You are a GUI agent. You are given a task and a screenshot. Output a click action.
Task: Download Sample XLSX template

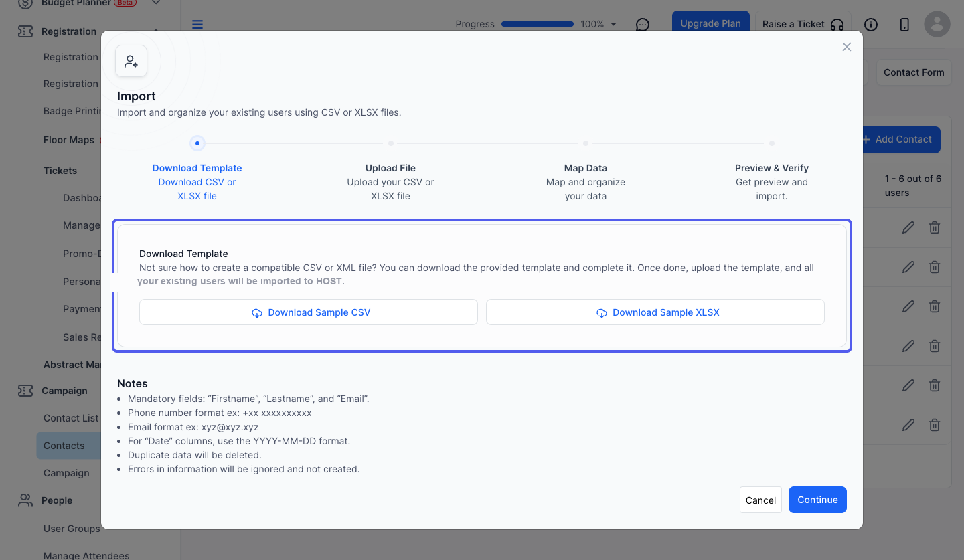(655, 312)
